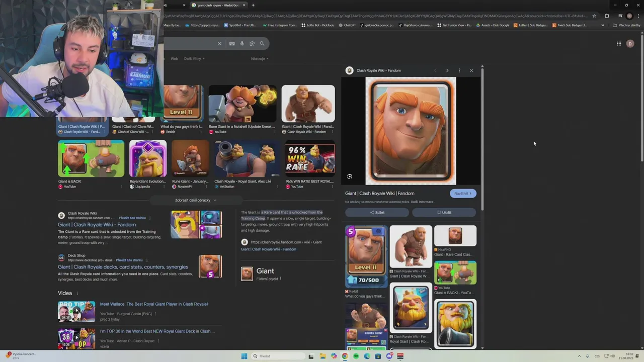Open the ChatGPT bookmark
This screenshot has height=362, width=644.
[347, 25]
